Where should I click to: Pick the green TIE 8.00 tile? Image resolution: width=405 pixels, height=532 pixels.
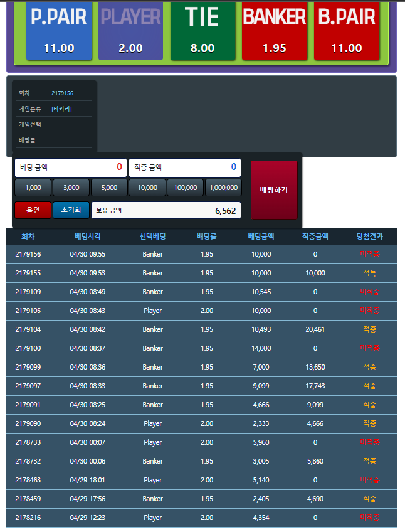click(x=202, y=30)
